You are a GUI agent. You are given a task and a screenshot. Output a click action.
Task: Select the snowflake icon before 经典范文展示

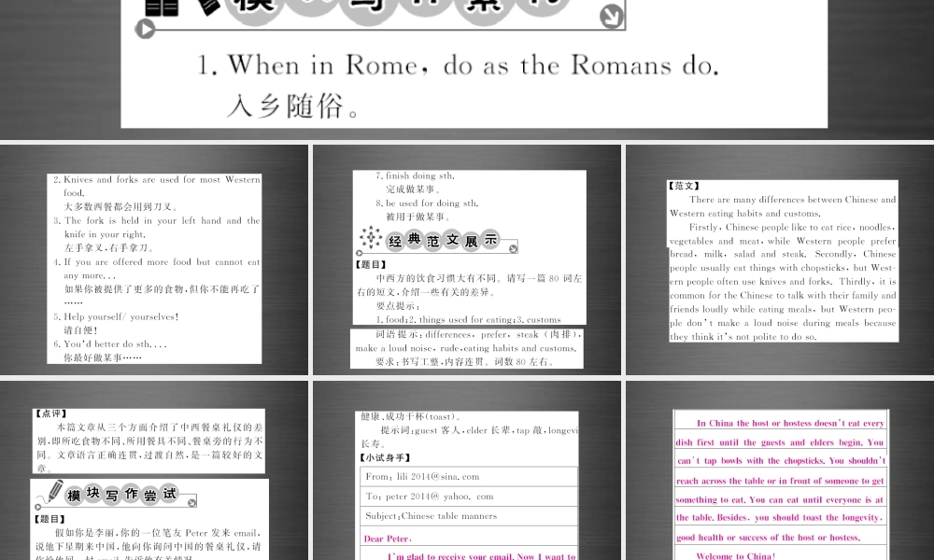point(371,238)
